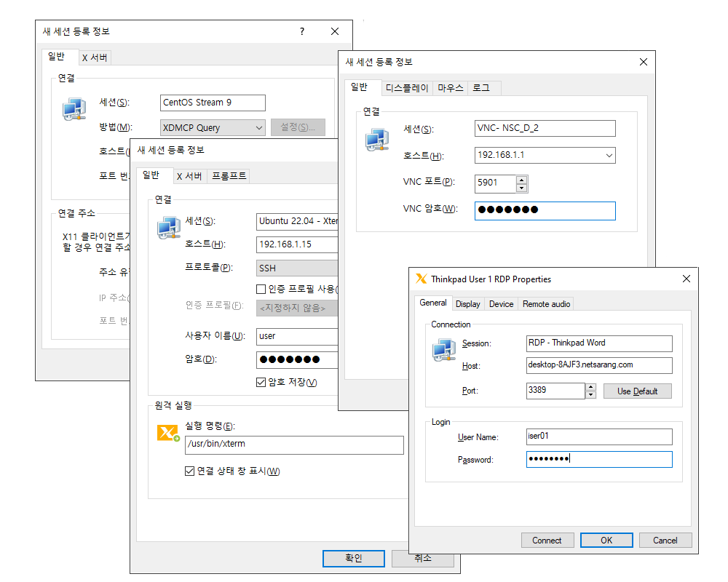Image resolution: width=728 pixels, height=582 pixels.
Task: Close the Thinkpad User 1 RDP Properties dialog
Action: [687, 279]
